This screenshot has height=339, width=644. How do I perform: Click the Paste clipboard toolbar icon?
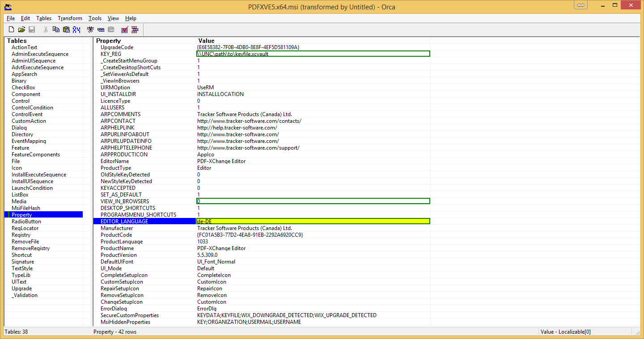coord(66,29)
